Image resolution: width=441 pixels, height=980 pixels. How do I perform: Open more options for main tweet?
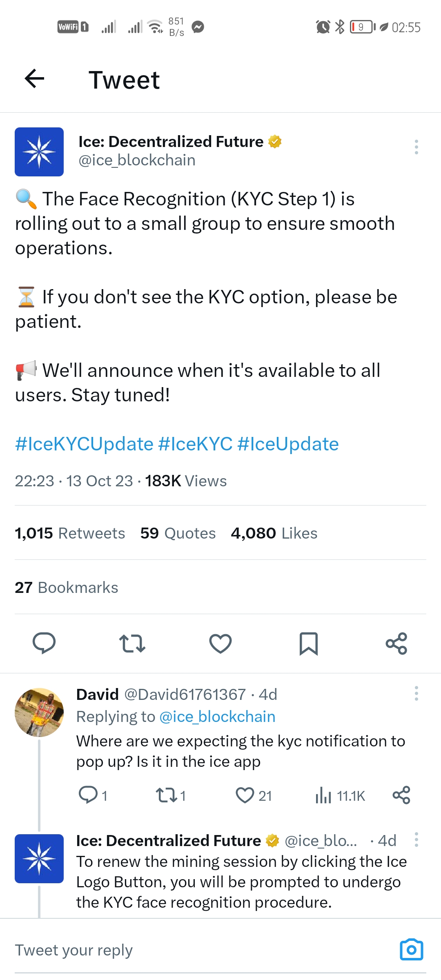(x=416, y=147)
